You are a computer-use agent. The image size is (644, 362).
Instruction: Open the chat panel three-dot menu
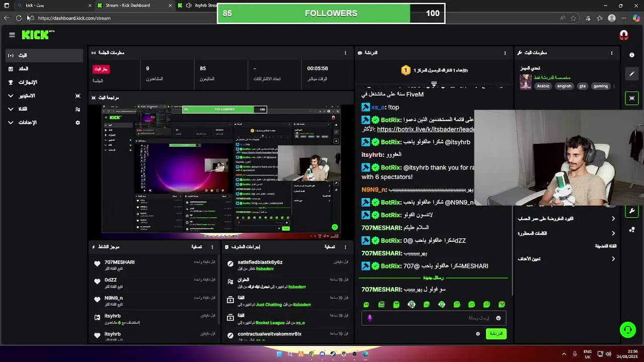click(x=505, y=53)
